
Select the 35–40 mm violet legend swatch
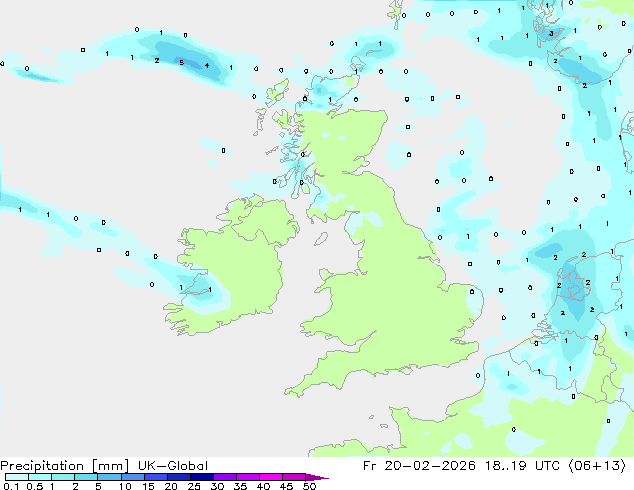pyautogui.click(x=247, y=477)
